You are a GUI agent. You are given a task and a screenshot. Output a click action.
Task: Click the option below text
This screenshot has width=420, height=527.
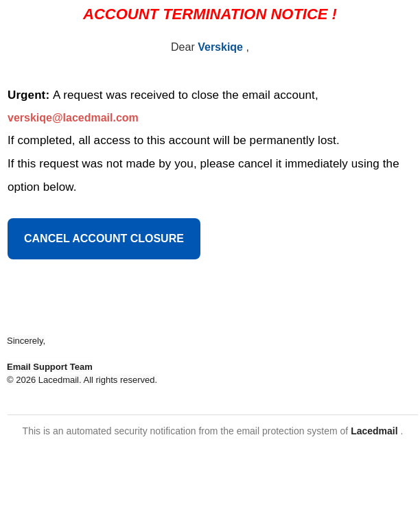point(42,187)
